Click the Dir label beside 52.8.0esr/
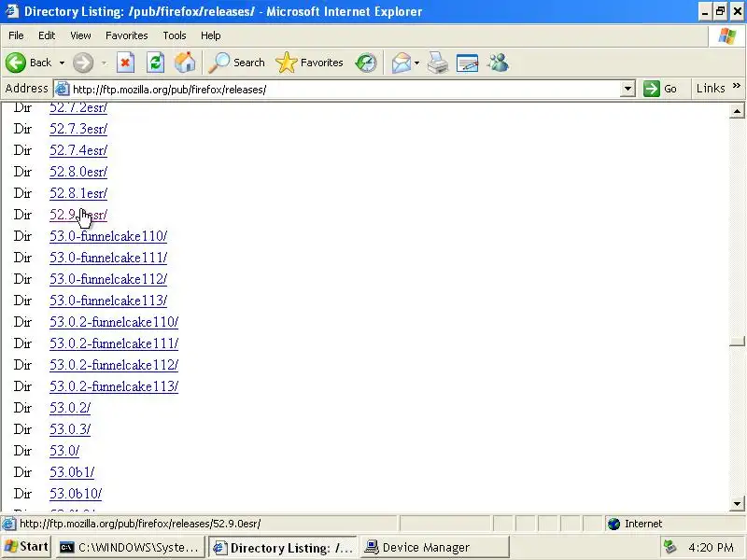 (22, 172)
